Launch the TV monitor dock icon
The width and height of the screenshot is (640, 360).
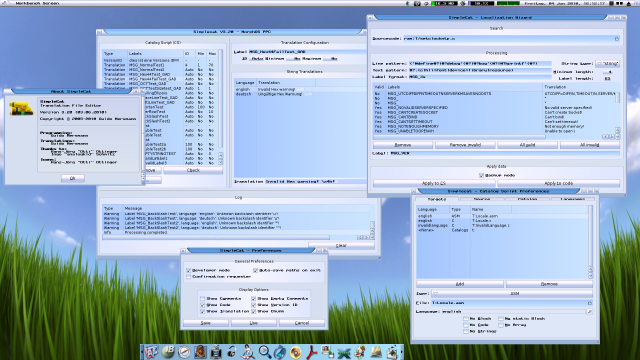pyautogui.click(x=216, y=351)
